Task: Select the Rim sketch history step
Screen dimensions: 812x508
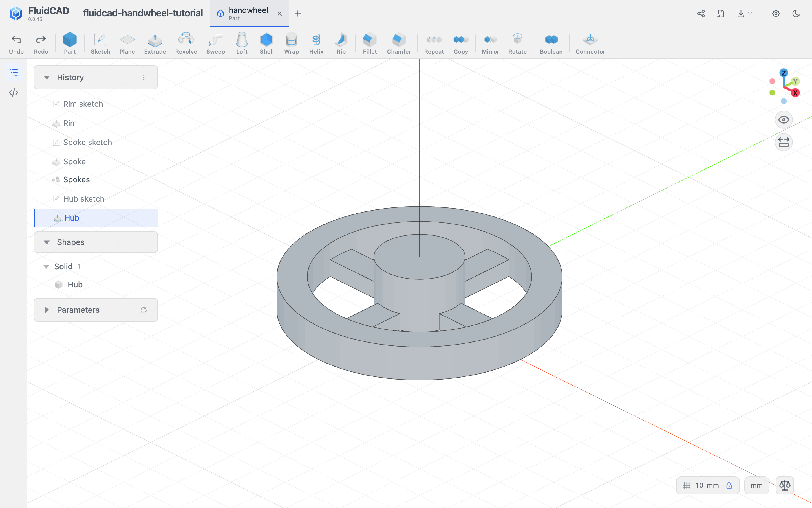Action: tap(96, 104)
